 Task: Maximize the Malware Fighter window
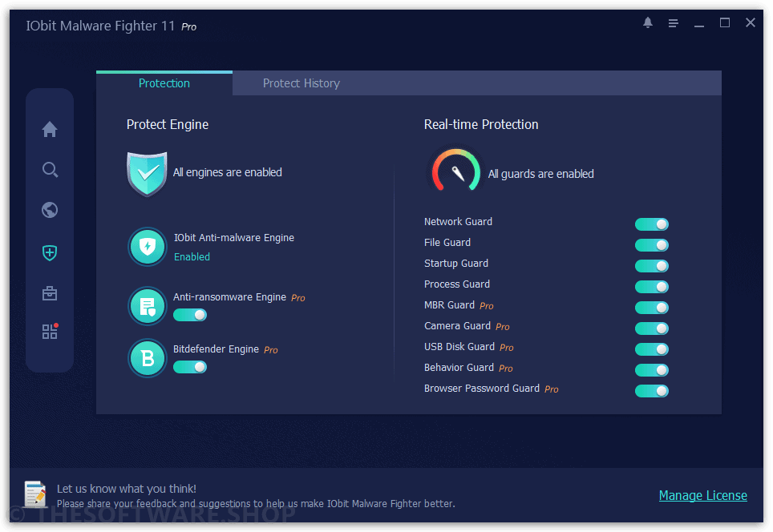pyautogui.click(x=725, y=22)
